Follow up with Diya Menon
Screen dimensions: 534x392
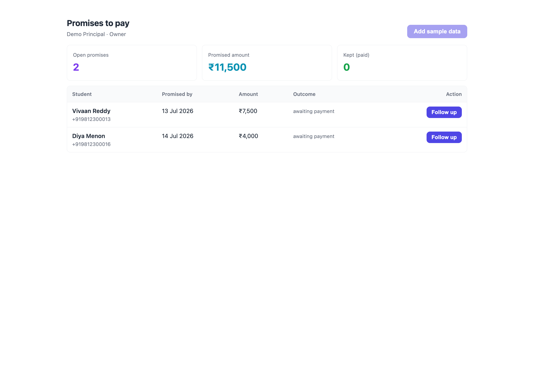click(444, 137)
